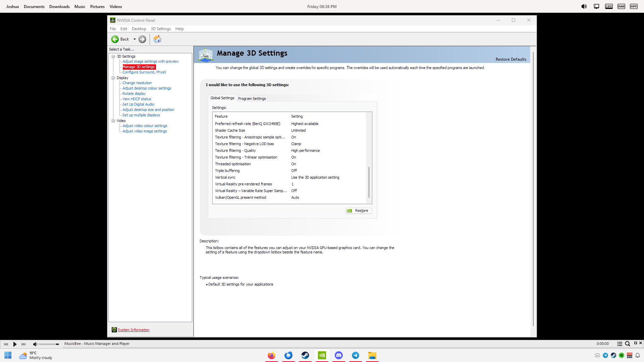Viewport: 644px width, 362px height.
Task: Mute MusicBee volume speaker icon
Action: point(35,344)
